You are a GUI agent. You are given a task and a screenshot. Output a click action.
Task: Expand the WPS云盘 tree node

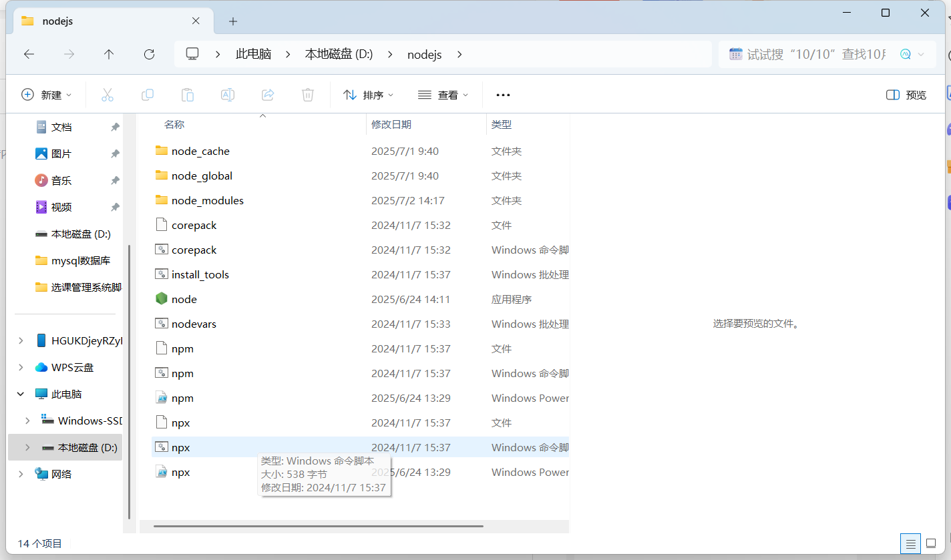(21, 367)
